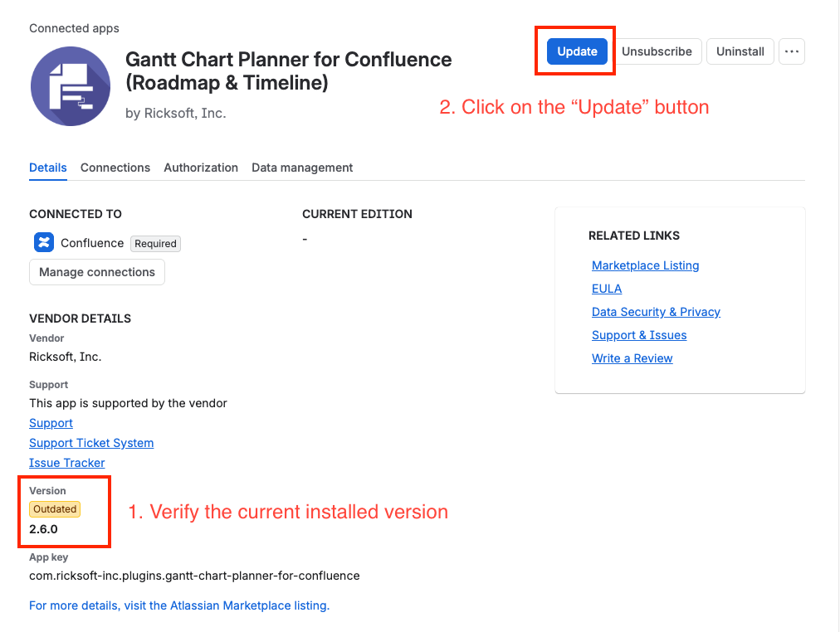
Task: Click the Uninstall button
Action: [x=740, y=51]
